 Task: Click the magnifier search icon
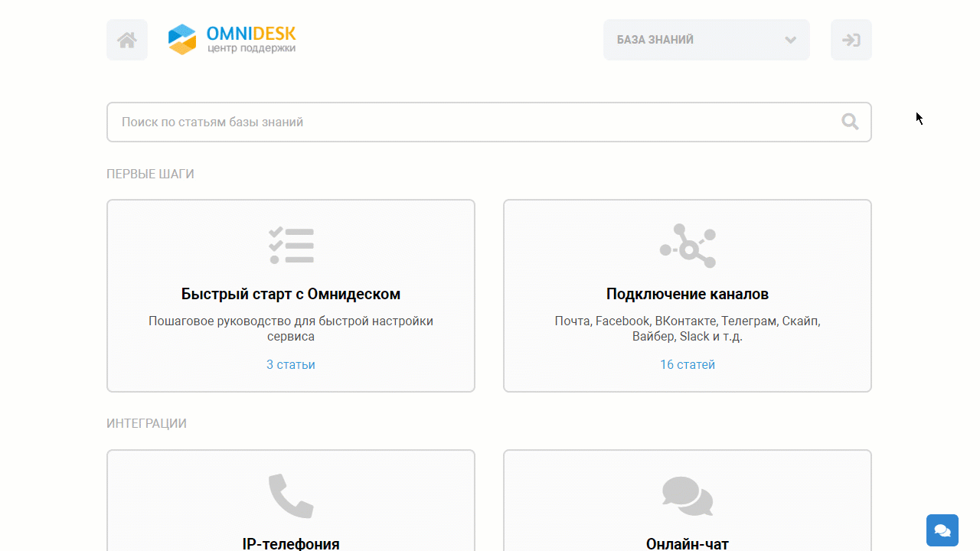click(850, 122)
